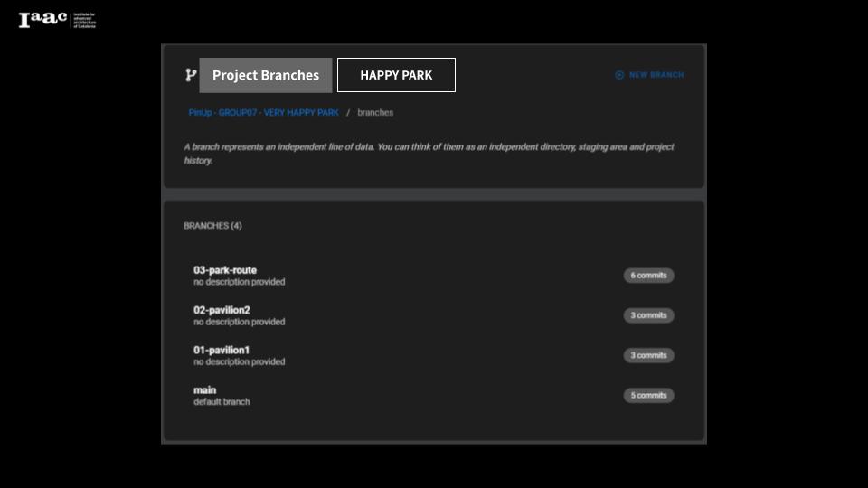The height and width of the screenshot is (488, 868).
Task: Click 'default branch' text under main
Action: 222,402
